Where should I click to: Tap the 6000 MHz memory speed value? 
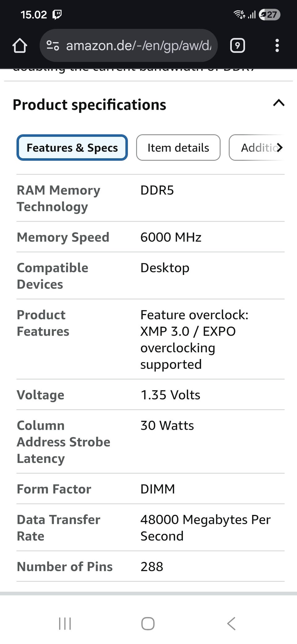(x=171, y=237)
